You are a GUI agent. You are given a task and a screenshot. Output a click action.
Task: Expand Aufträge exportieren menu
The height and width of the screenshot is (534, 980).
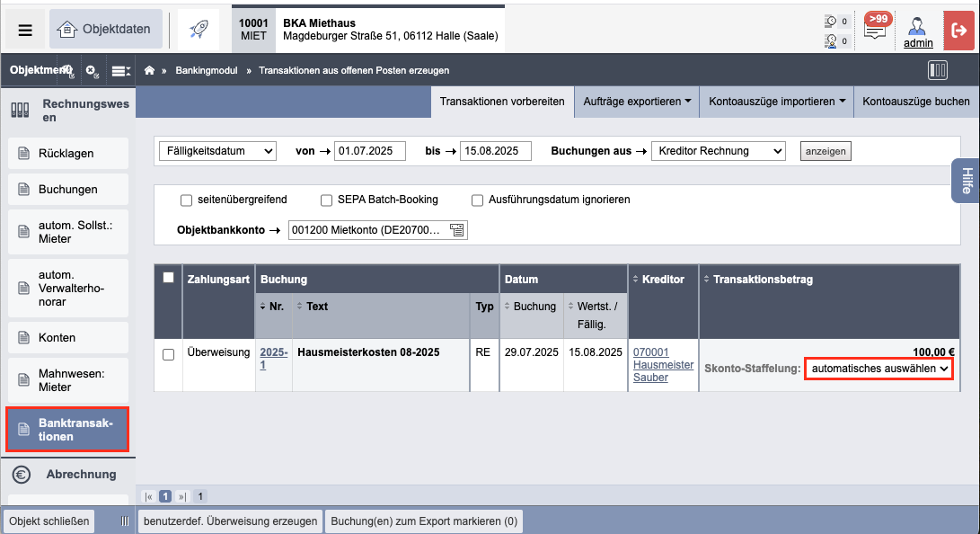click(637, 102)
